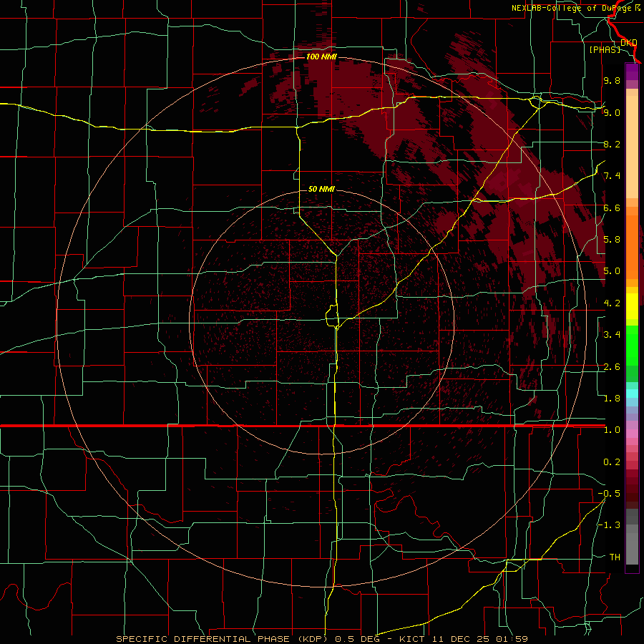Viewport: 644px width, 644px height.
Task: Click the 0.2 colorbar value
Action: (x=612, y=462)
